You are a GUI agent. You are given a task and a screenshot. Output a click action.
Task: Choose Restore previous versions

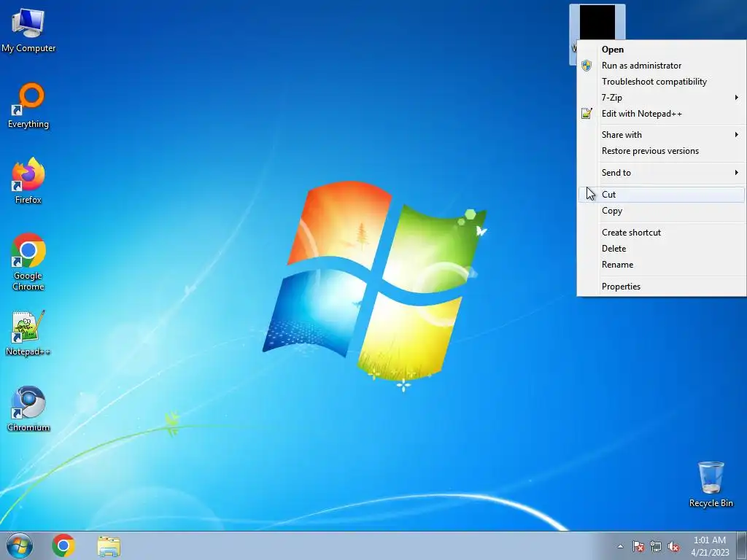tap(662, 151)
